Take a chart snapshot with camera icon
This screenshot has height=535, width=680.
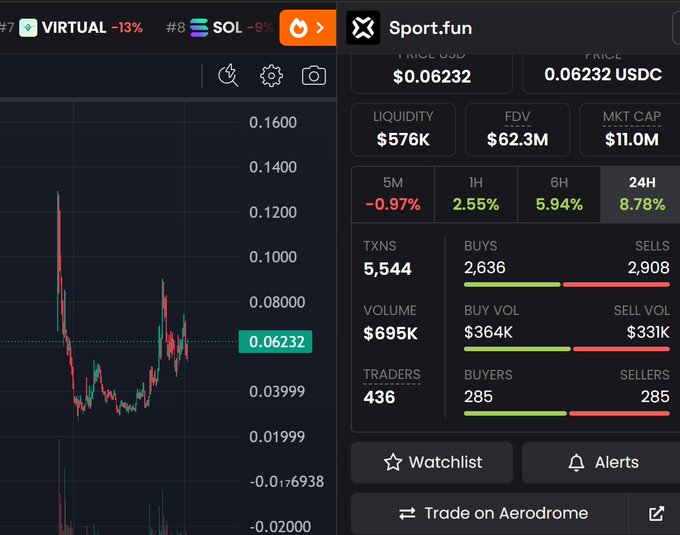(314, 76)
